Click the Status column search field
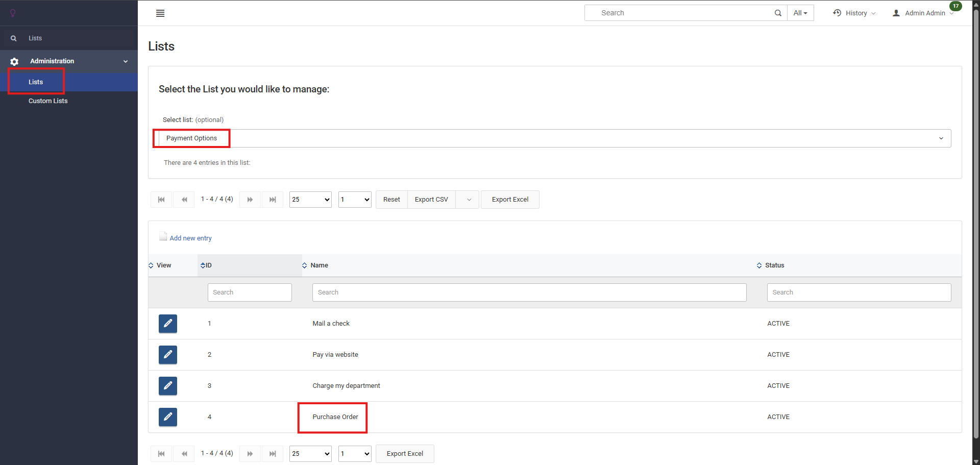This screenshot has width=980, height=465. [859, 292]
